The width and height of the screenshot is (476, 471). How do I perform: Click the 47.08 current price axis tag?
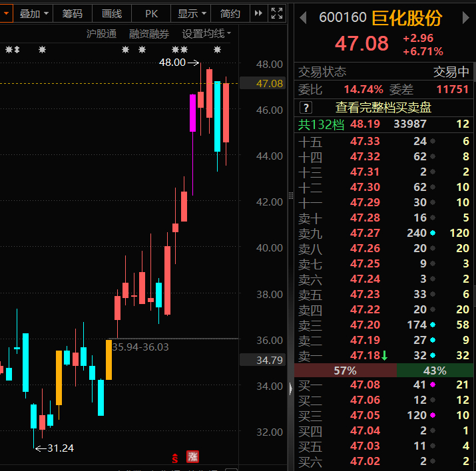tap(263, 83)
